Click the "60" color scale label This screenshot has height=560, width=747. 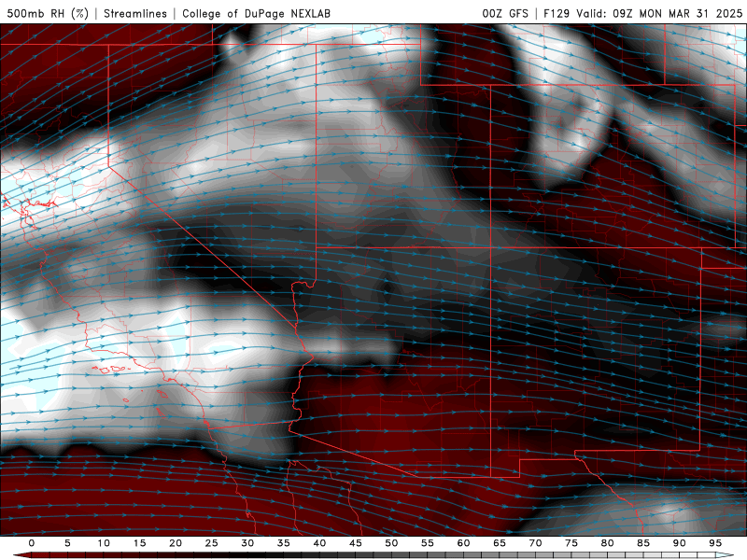click(x=463, y=543)
